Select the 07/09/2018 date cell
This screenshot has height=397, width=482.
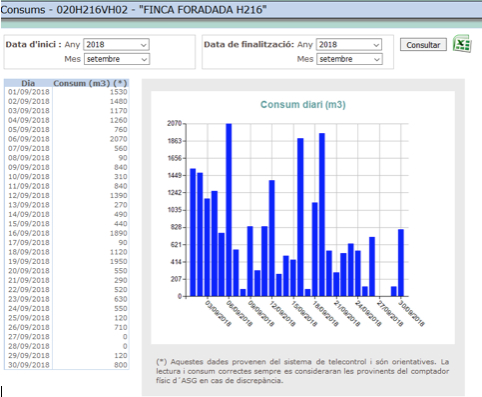[29, 148]
